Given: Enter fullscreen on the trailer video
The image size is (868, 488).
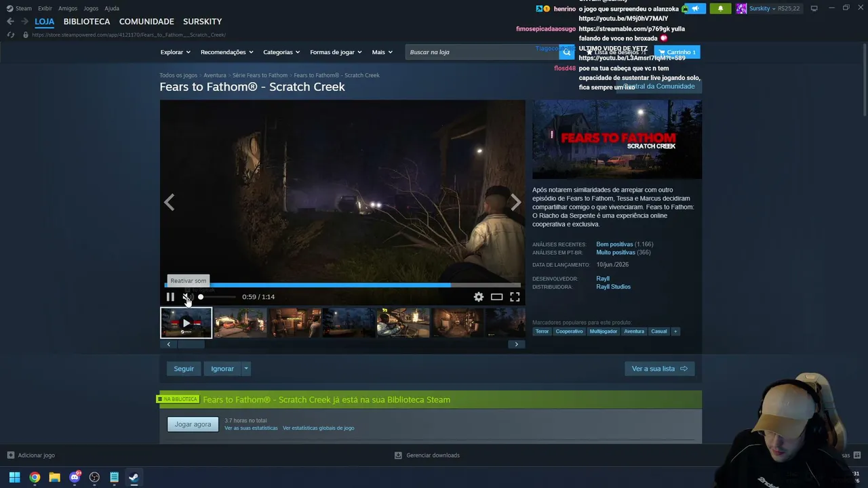Looking at the screenshot, I should 515,297.
